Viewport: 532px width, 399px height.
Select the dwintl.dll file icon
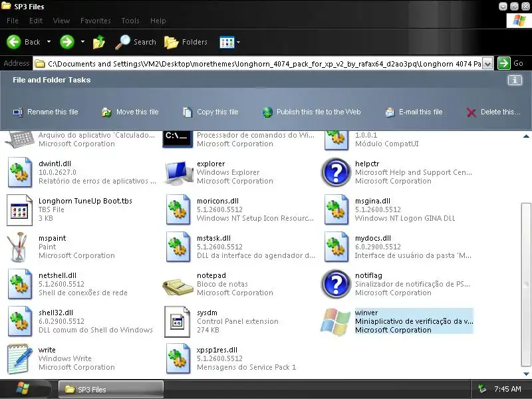(x=20, y=172)
